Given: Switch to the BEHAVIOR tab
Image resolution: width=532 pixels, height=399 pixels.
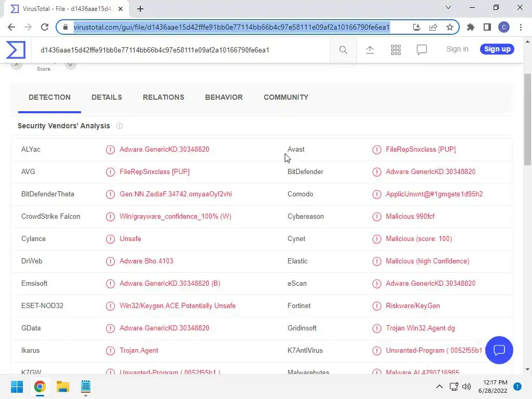Looking at the screenshot, I should pyautogui.click(x=224, y=97).
